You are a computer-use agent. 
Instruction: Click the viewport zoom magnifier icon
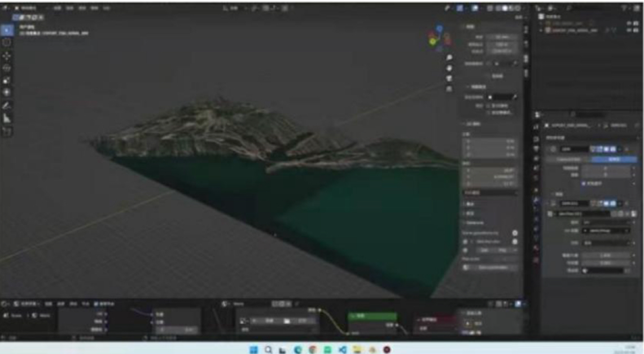click(449, 58)
